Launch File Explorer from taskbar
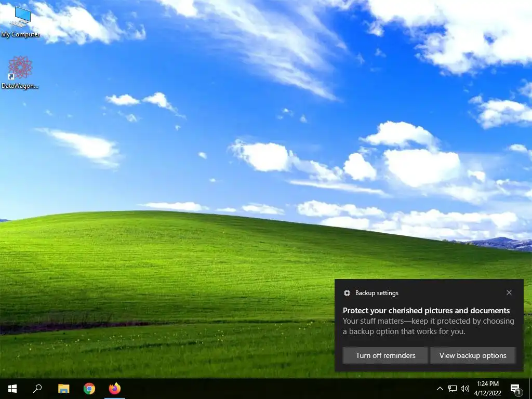The height and width of the screenshot is (399, 532). pos(63,389)
